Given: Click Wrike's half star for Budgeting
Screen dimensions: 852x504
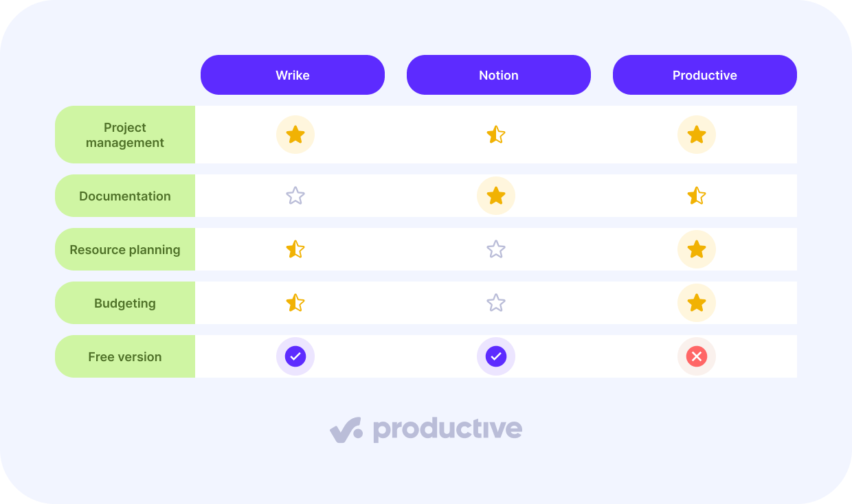Looking at the screenshot, I should point(295,303).
